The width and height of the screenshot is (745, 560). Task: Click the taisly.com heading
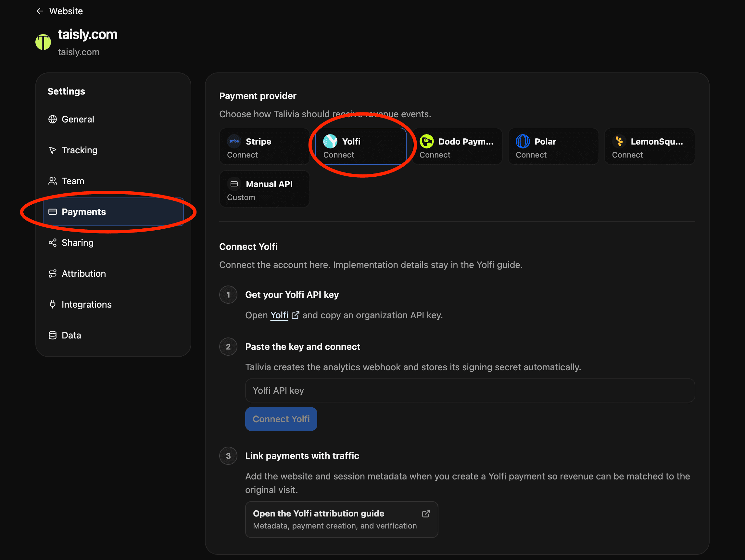coord(88,34)
